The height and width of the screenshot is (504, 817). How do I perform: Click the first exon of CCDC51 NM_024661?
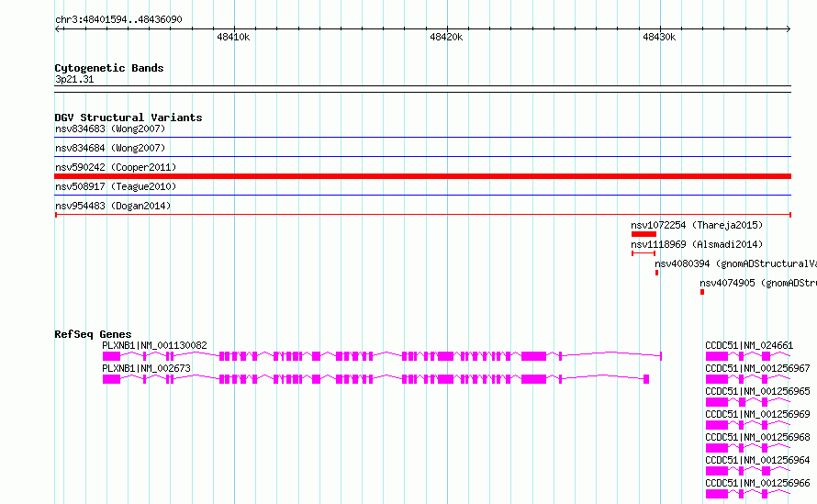716,356
